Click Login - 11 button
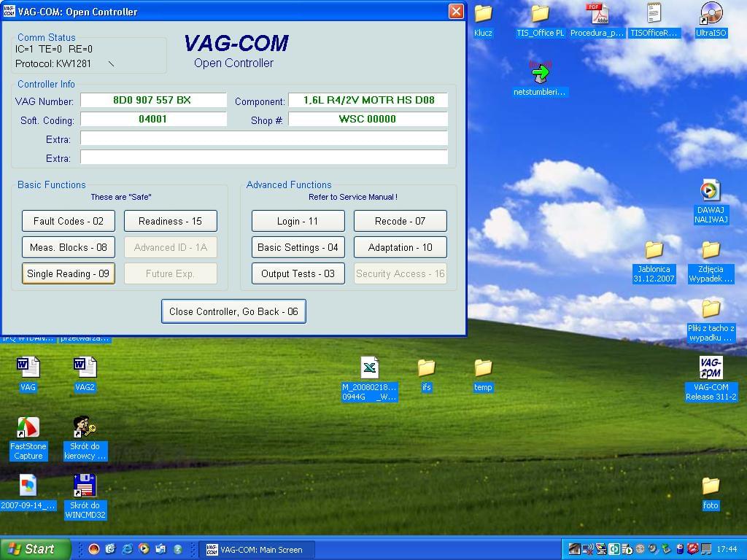 click(298, 221)
